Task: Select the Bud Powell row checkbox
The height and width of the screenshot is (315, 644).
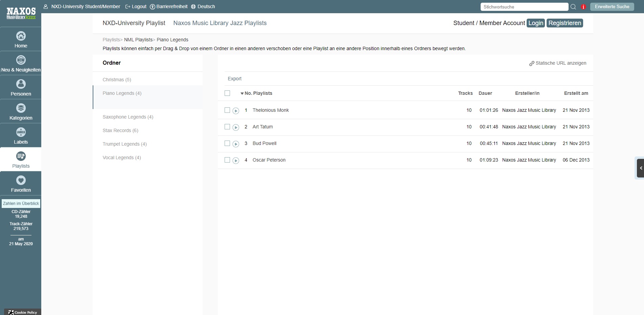Action: pyautogui.click(x=227, y=143)
